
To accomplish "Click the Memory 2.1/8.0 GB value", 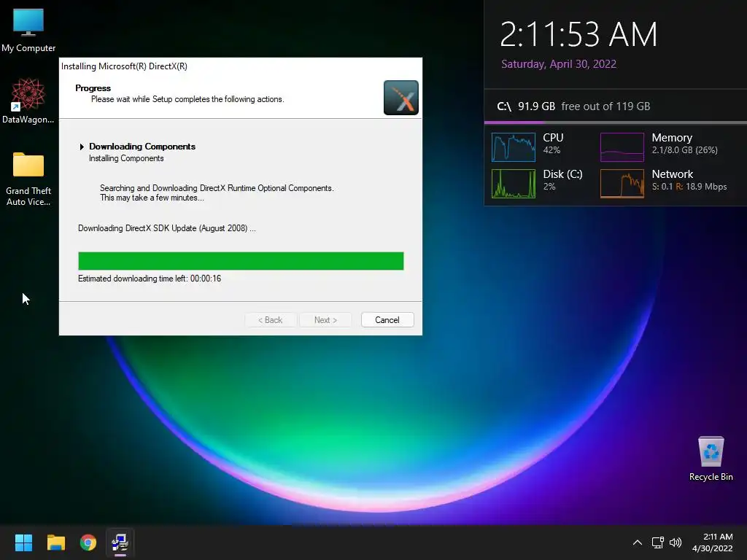I will (x=684, y=150).
